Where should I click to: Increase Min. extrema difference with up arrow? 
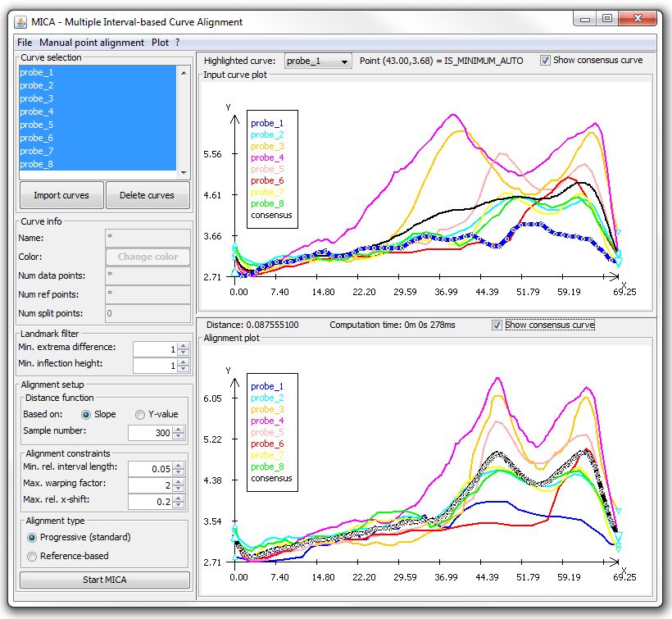point(184,346)
